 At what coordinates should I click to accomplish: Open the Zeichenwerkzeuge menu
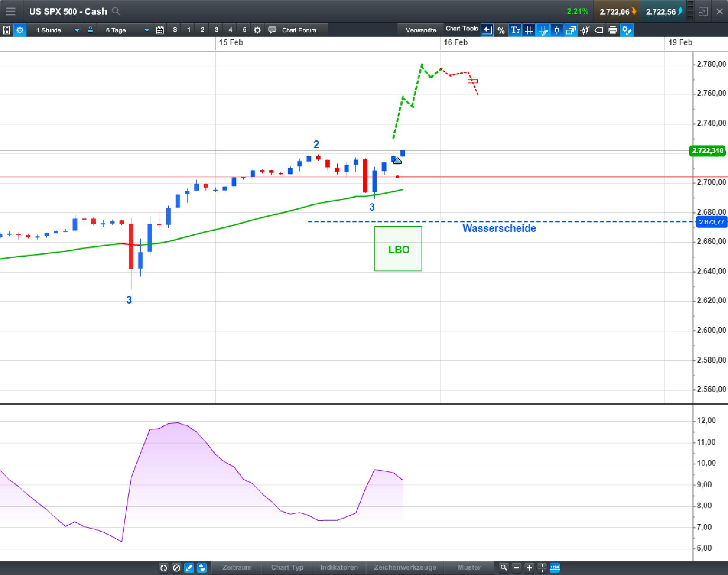pyautogui.click(x=405, y=568)
